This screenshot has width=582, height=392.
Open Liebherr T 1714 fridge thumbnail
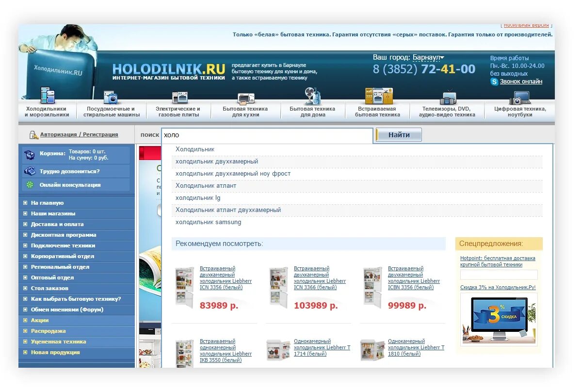(x=278, y=350)
